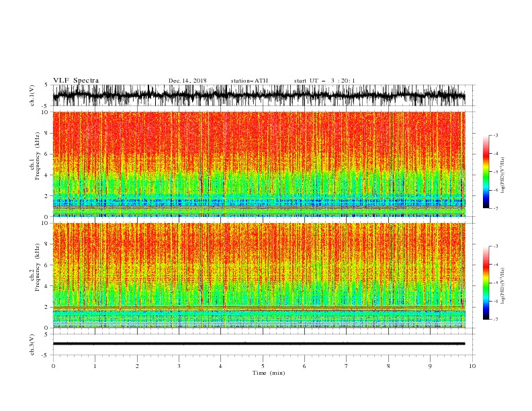Screen dimensions: 532x411
Task: Click the log(PSD) label of ch.1 colorbar
Action: (503, 175)
